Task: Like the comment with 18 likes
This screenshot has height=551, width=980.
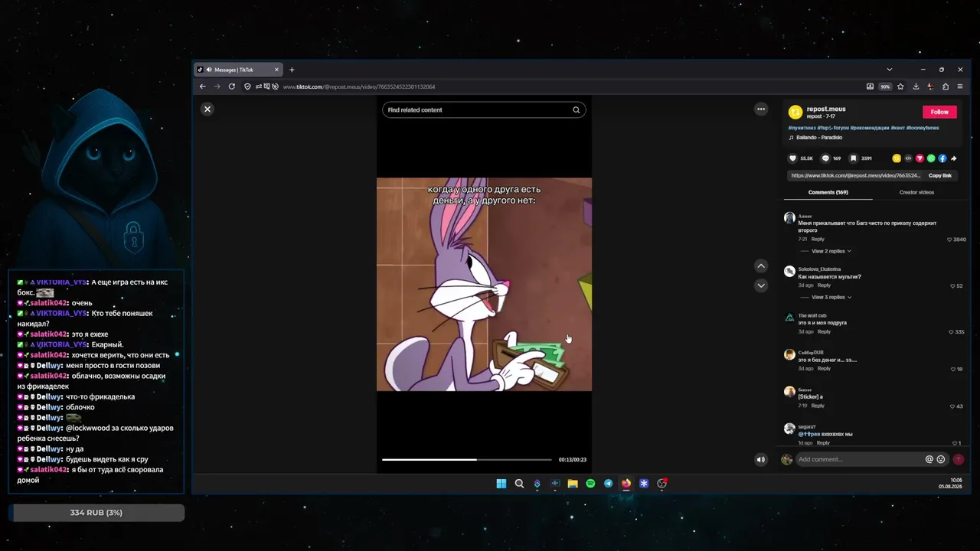Action: (952, 369)
